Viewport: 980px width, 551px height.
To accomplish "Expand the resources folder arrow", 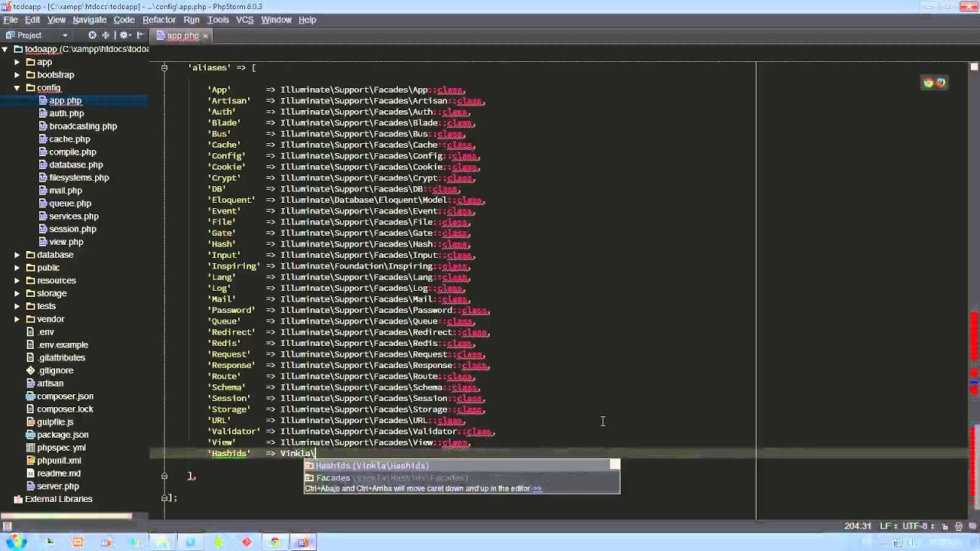I will [17, 281].
